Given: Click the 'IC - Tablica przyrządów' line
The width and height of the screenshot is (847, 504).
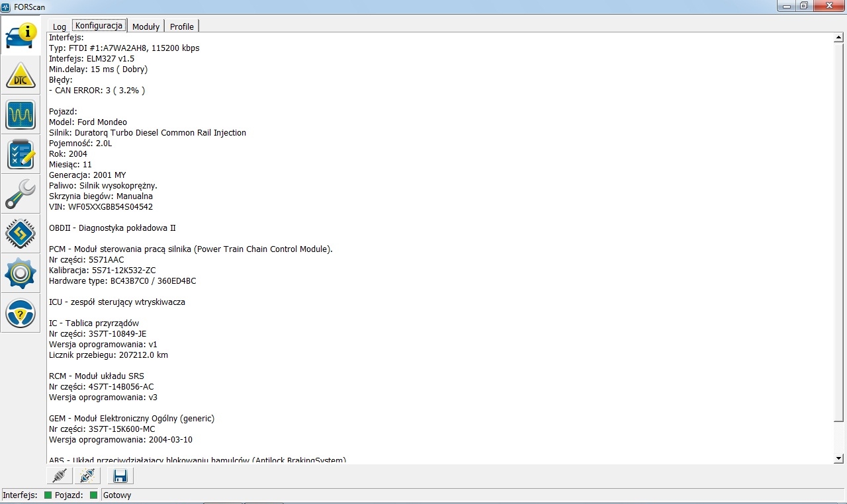Looking at the screenshot, I should coord(94,323).
